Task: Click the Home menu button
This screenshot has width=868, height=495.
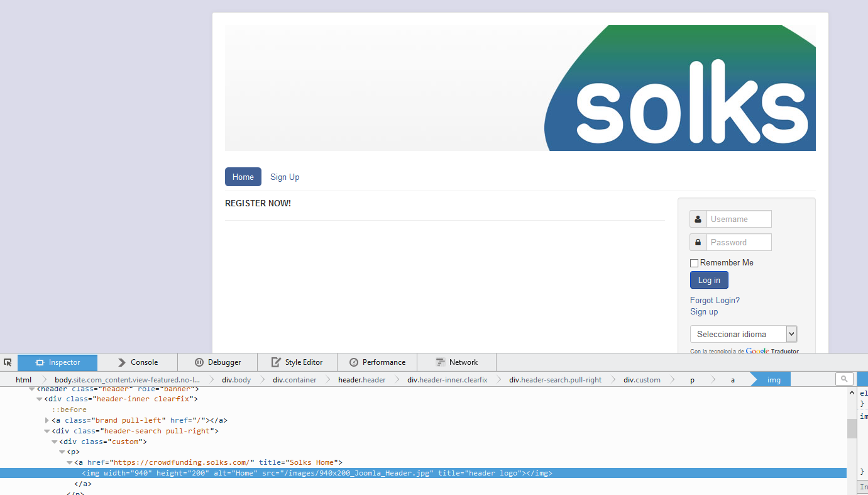Action: point(243,177)
